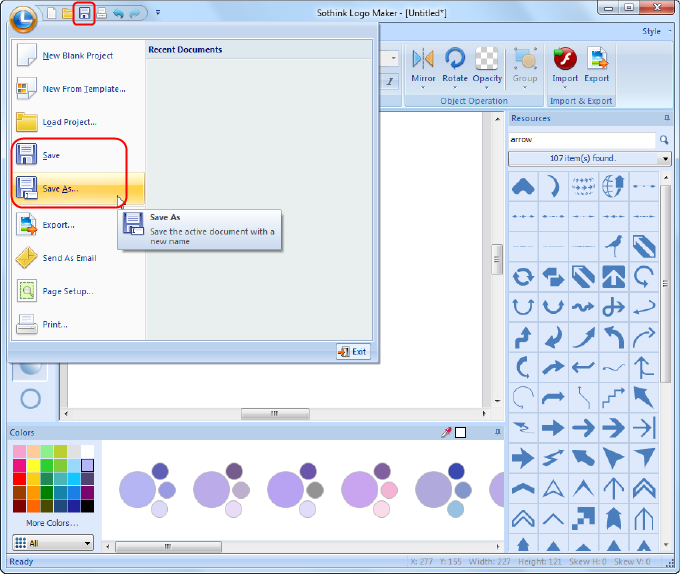Choose the third purple-gray color scheme
Viewport: 680px width, 574px height.
(295, 489)
